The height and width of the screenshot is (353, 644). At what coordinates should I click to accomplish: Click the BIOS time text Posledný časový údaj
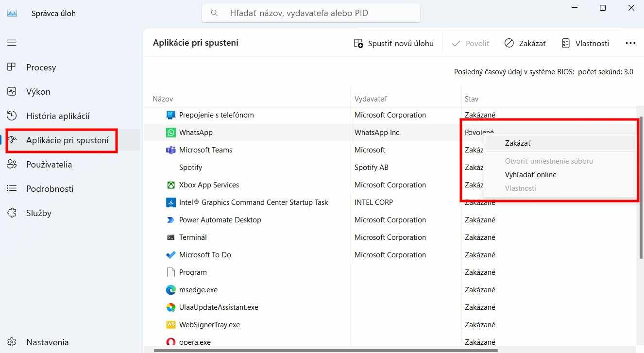point(543,72)
